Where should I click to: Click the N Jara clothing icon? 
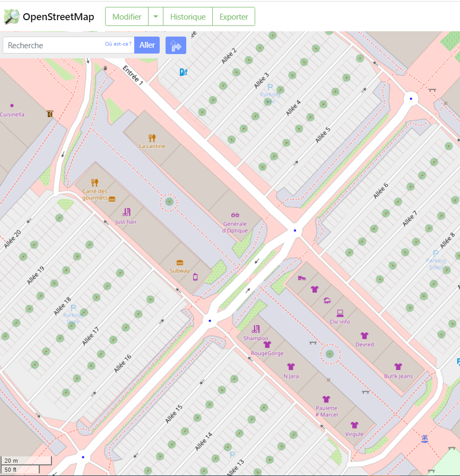coord(291,367)
